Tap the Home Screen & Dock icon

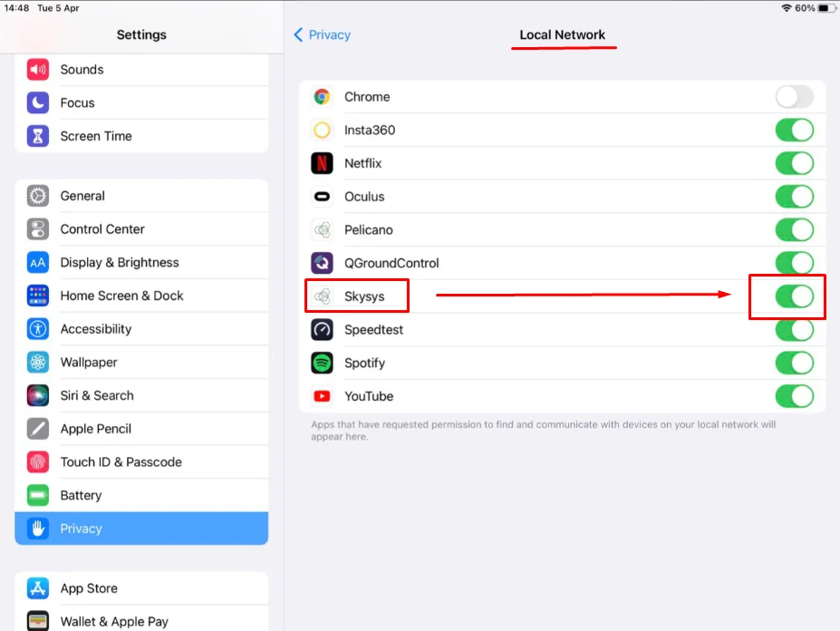click(37, 296)
